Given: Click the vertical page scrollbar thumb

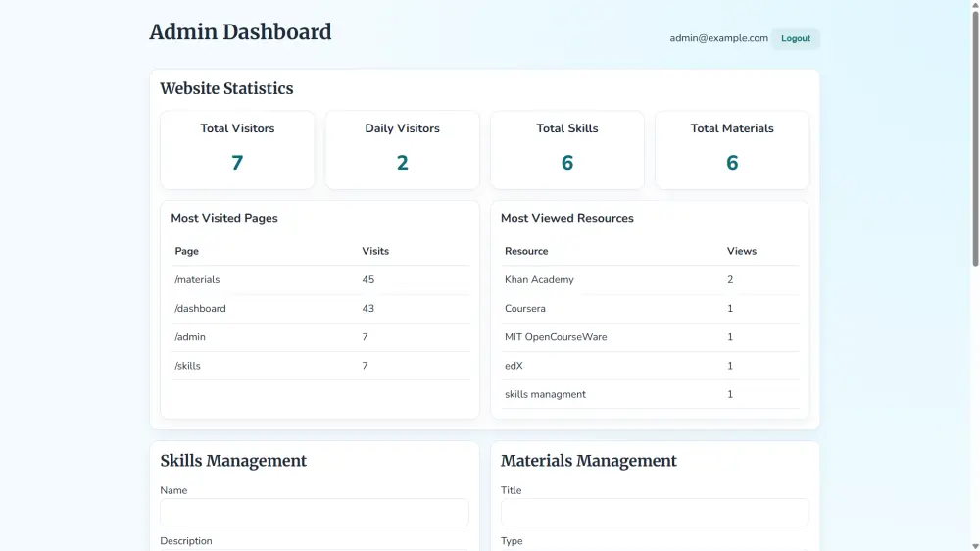Looking at the screenshot, I should coord(975,137).
